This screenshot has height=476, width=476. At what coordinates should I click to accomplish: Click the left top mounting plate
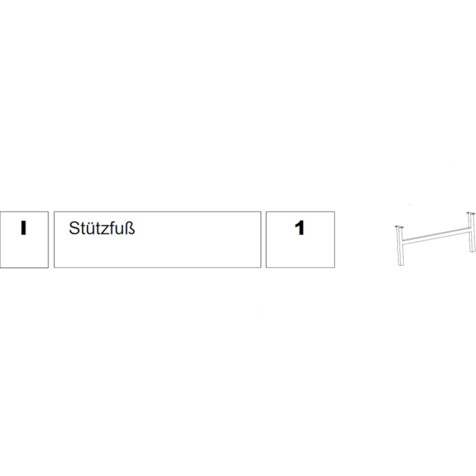[x=399, y=227]
